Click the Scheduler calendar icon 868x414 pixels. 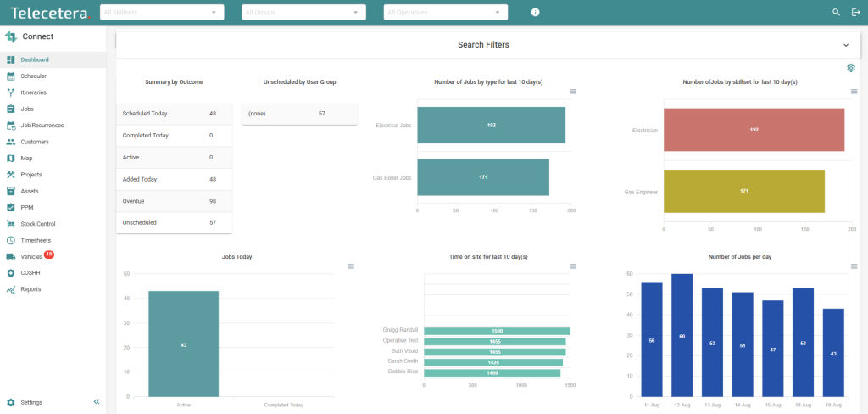click(x=10, y=76)
